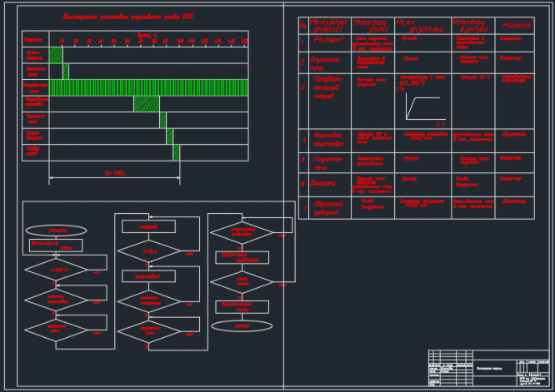
Task: Select the "T=650 C" decision diamond
Action: [56, 270]
